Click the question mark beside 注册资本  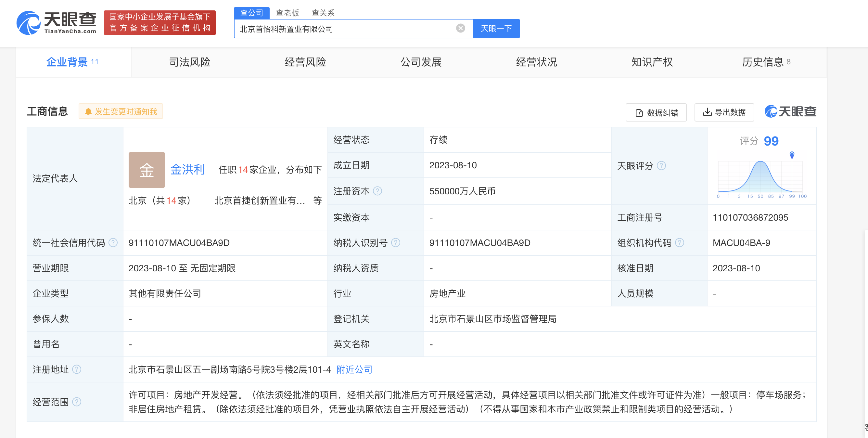378,191
